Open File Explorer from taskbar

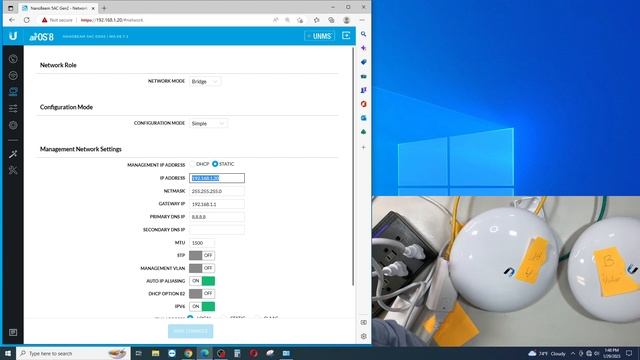tap(156, 353)
